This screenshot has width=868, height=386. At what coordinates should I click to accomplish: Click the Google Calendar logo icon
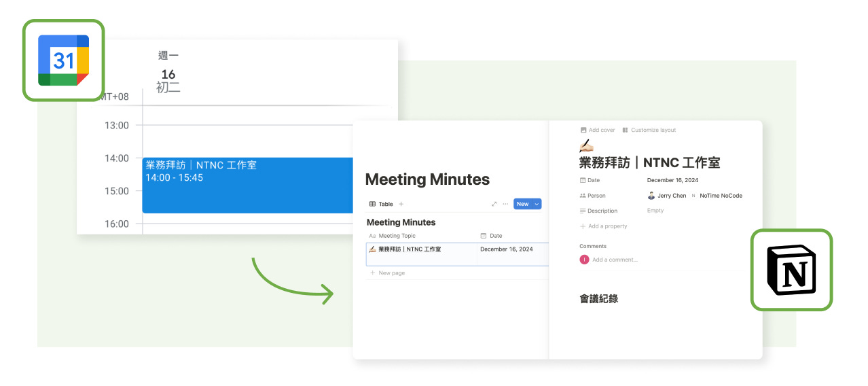(64, 60)
